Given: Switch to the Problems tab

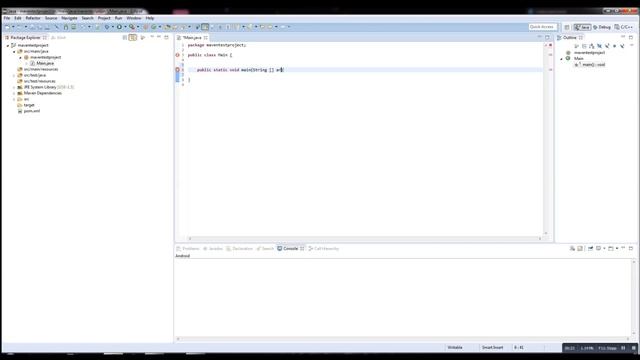Looking at the screenshot, I should 188,249.
